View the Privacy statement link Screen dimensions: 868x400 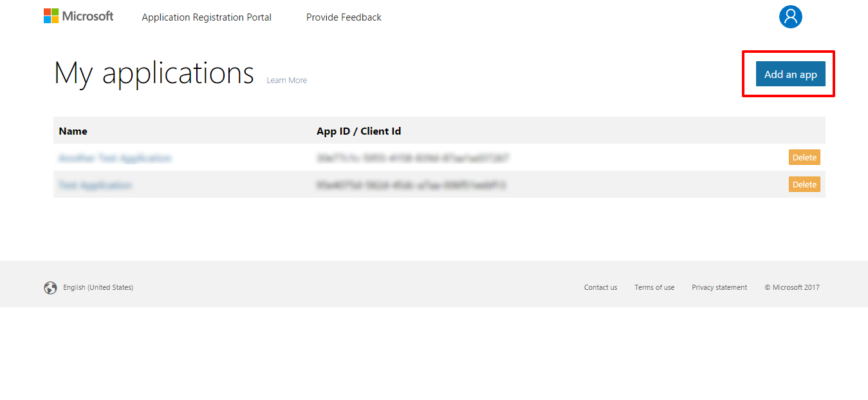click(x=719, y=287)
